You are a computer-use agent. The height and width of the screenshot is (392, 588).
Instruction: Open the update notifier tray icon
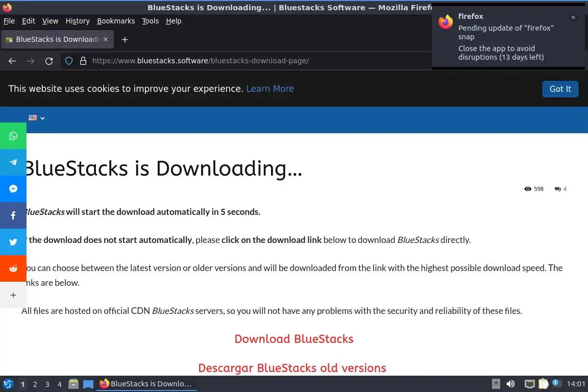pyautogui.click(x=557, y=383)
